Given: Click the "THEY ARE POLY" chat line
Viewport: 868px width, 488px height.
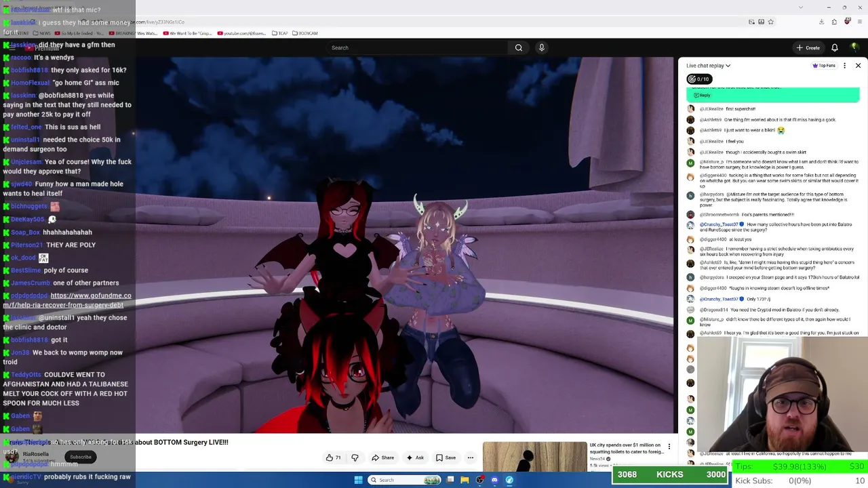Looking at the screenshot, I should click(71, 245).
